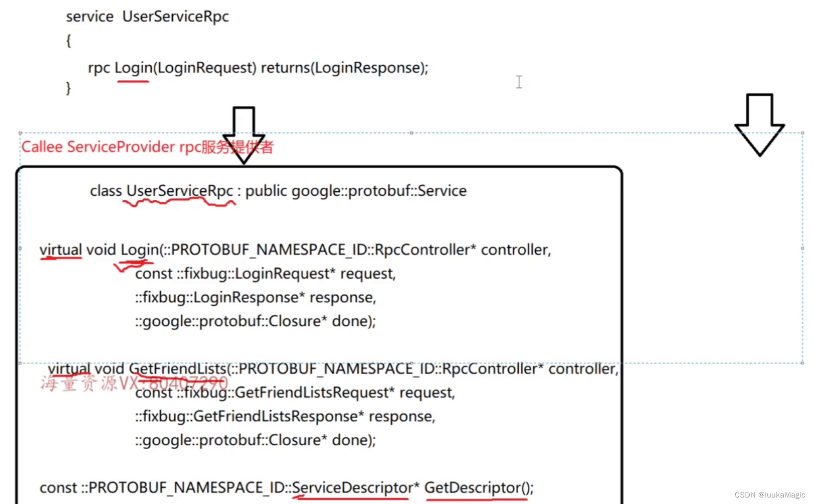Click the Closure* done line under LoginResponse
Image resolution: width=813 pixels, height=504 pixels.
256,321
